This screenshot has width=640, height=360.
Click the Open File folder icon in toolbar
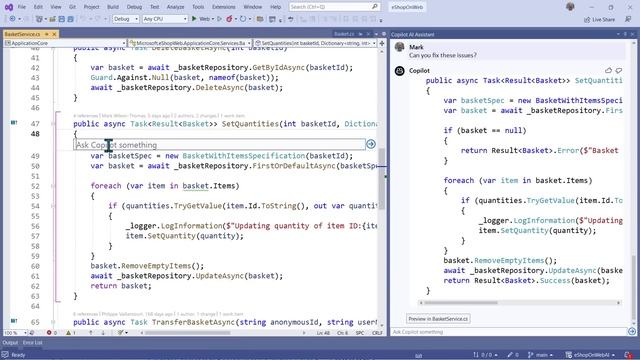coord(53,19)
